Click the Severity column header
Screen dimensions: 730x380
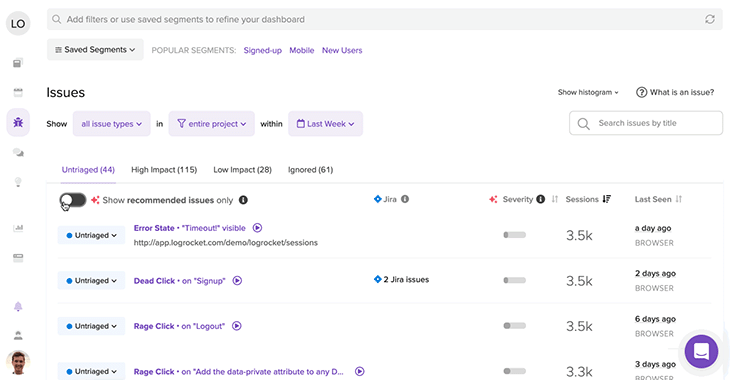518,199
